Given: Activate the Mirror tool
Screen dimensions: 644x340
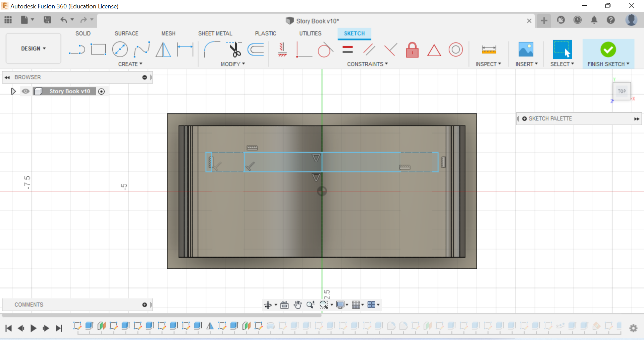Looking at the screenshot, I should tap(163, 50).
